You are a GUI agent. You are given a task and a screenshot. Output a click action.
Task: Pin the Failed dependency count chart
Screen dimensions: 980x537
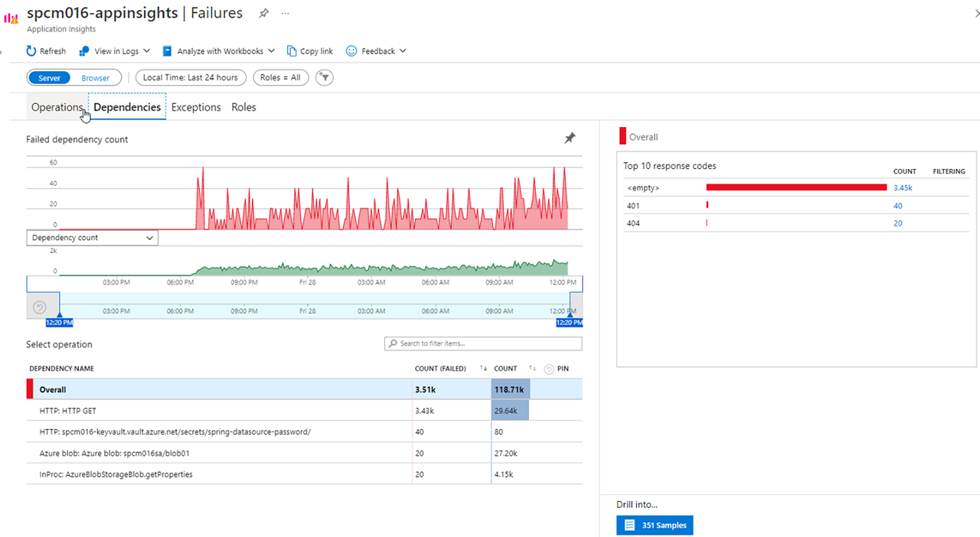click(x=570, y=138)
